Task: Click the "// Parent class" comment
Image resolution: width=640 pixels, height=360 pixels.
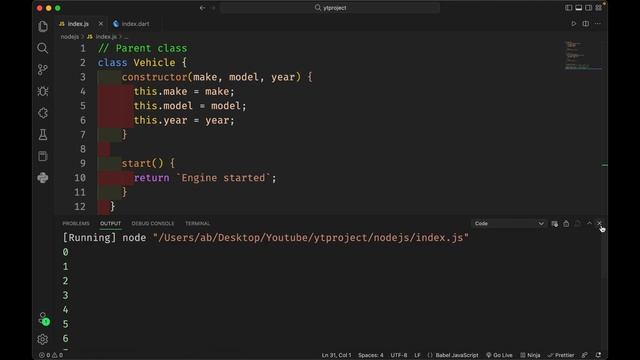Action: pyautogui.click(x=142, y=49)
